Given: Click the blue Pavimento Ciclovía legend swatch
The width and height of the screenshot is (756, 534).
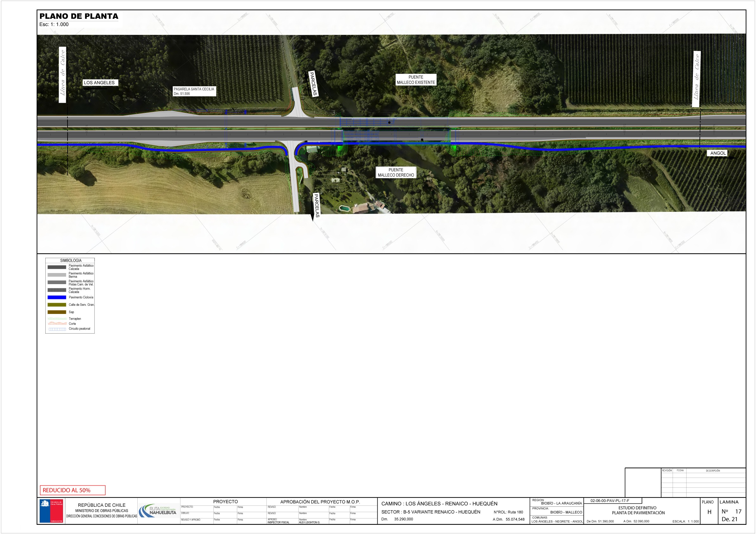Looking at the screenshot, I should [57, 297].
